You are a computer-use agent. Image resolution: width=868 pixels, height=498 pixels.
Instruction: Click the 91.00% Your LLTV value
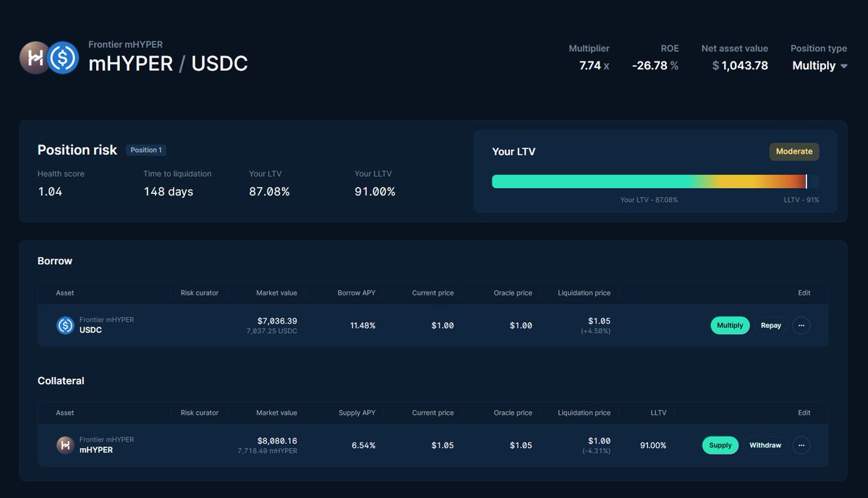pyautogui.click(x=375, y=192)
